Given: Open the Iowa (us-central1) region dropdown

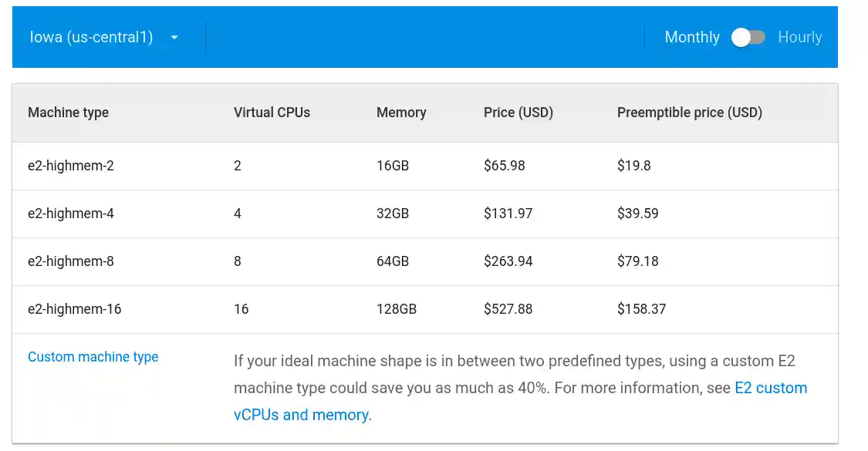Looking at the screenshot, I should tap(104, 36).
